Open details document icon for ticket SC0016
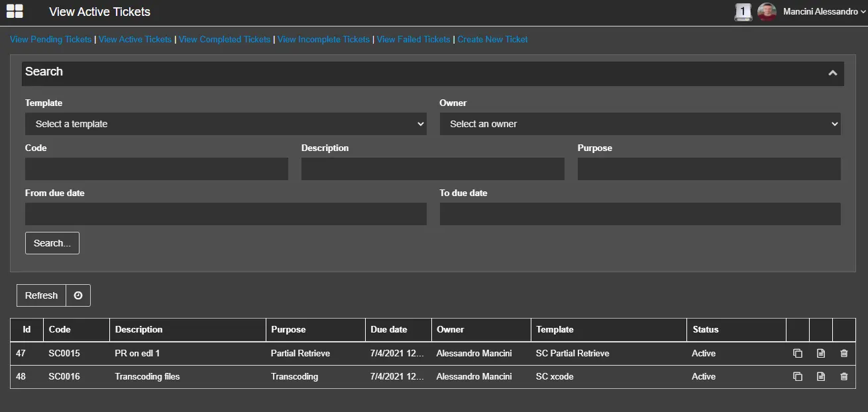868x412 pixels. 821,377
